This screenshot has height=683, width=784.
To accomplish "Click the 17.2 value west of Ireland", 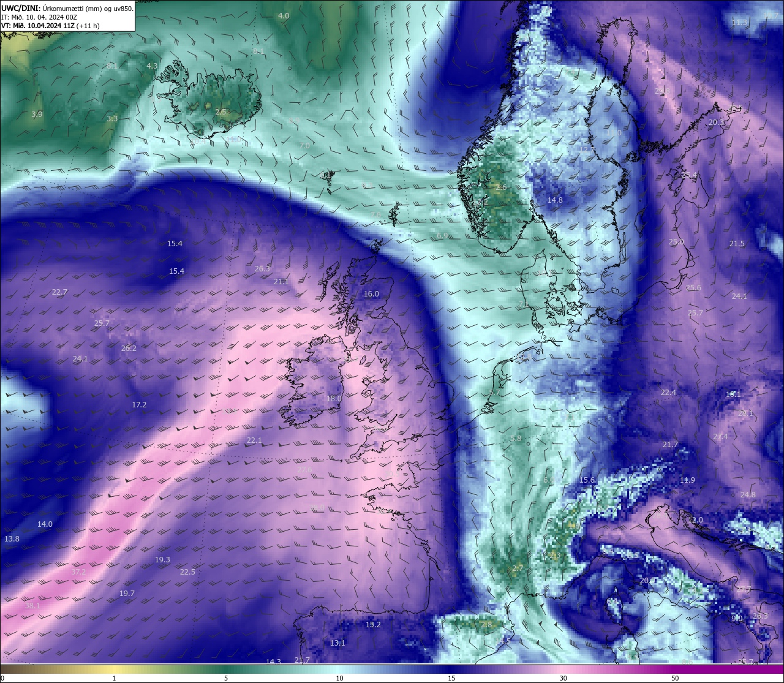I will (139, 405).
